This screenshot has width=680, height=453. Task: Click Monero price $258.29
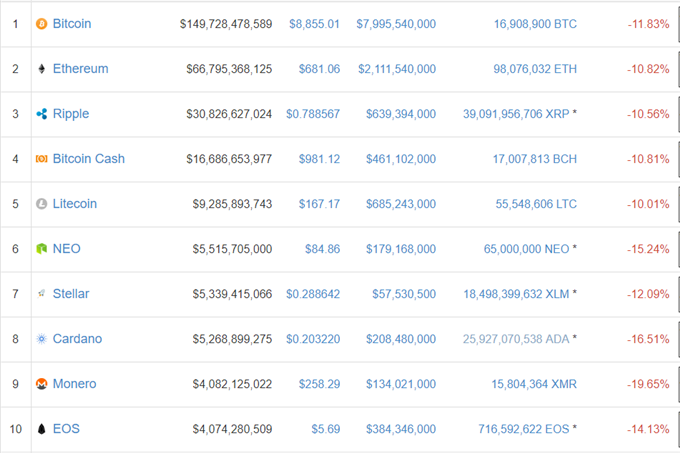point(320,385)
